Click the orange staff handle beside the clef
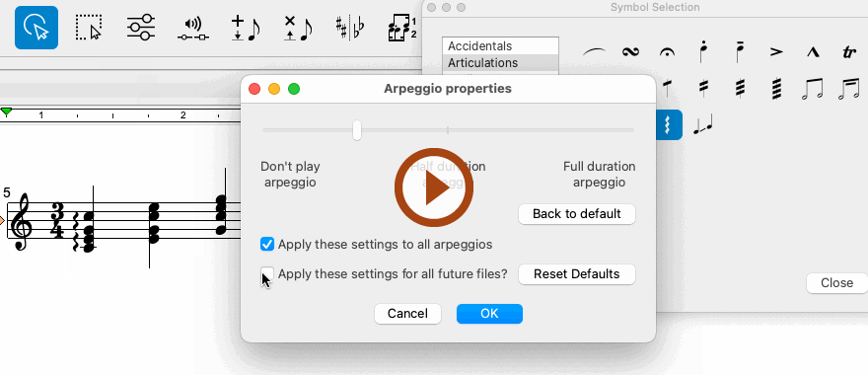Viewport: 868px width, 375px height. click(2, 221)
